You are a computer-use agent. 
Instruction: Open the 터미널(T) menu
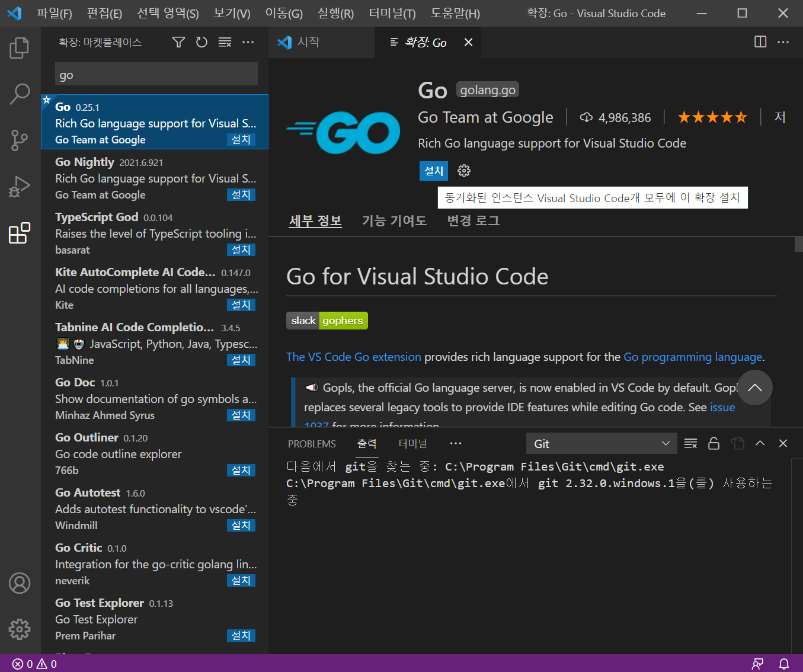tap(392, 13)
